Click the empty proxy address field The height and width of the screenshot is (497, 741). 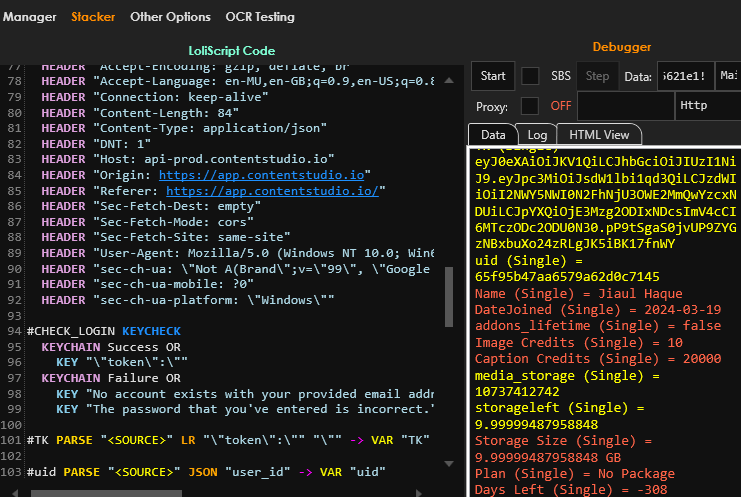(x=624, y=105)
